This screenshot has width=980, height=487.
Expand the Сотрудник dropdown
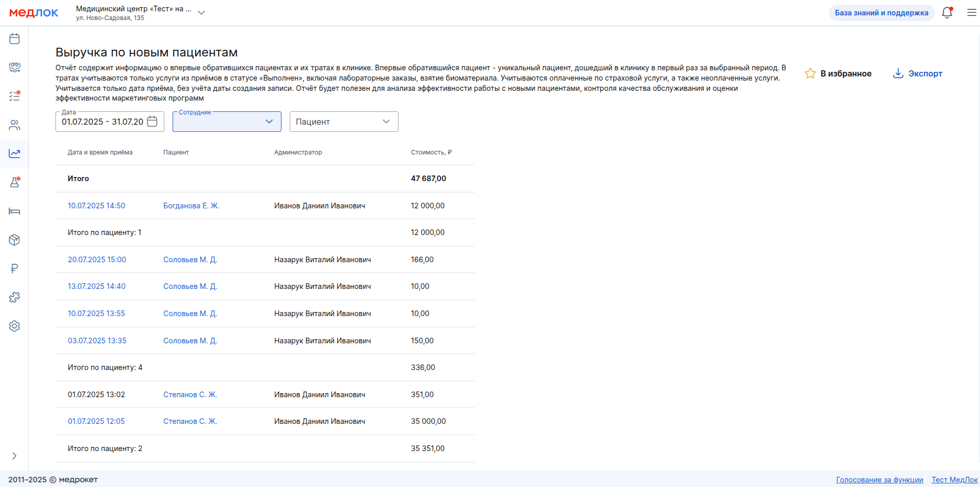click(x=227, y=122)
